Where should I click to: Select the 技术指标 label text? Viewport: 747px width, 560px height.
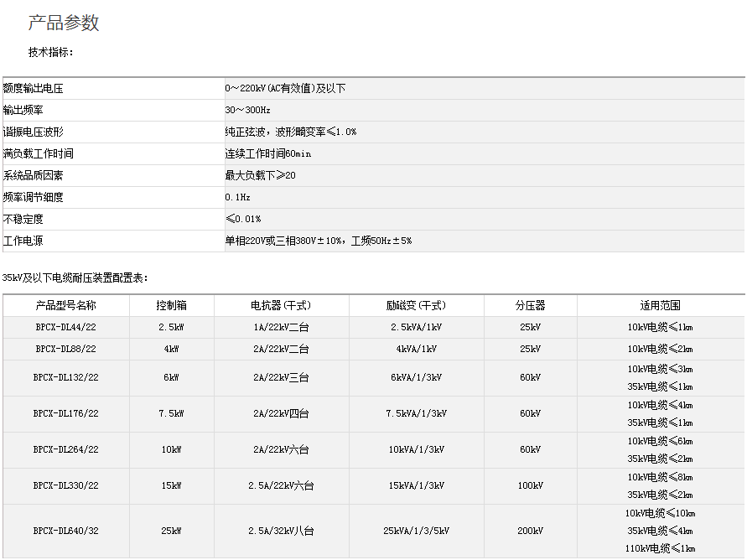tap(51, 52)
